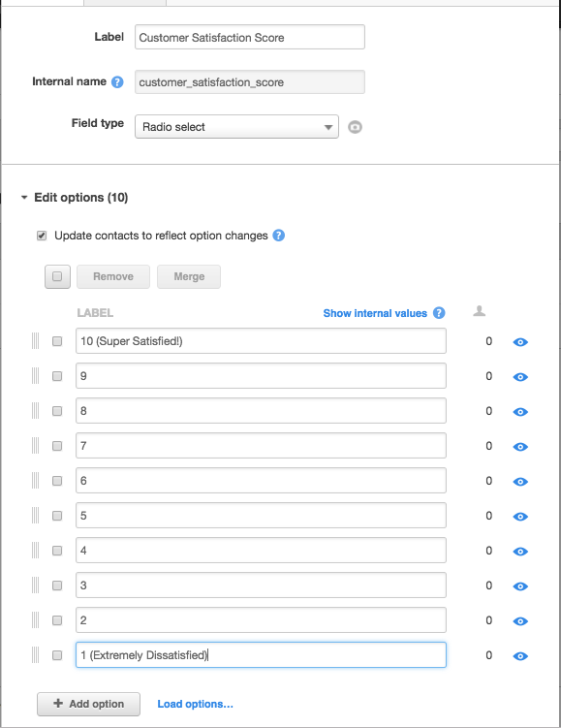Tick the select-all checkbox beside Remove
561x728 pixels.
point(57,276)
